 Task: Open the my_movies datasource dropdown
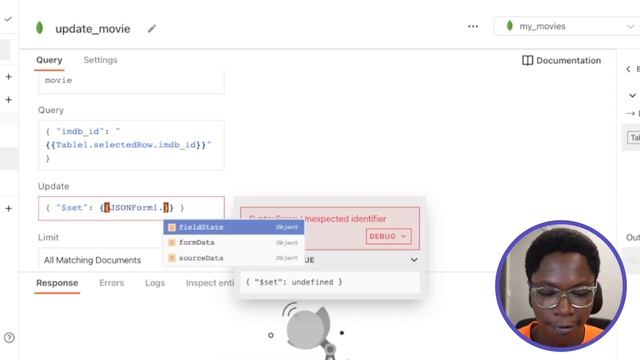pos(567,27)
